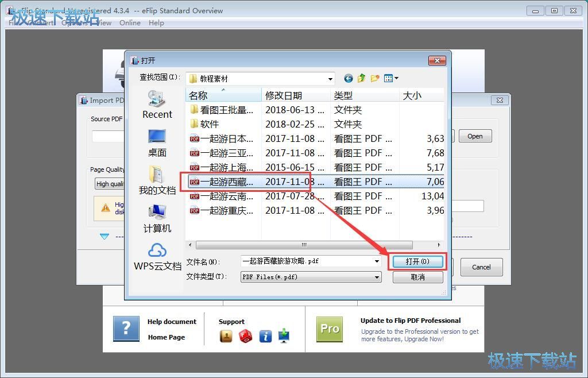Close the 打开 dialog
Screen dimensions: 588x378
(437, 60)
